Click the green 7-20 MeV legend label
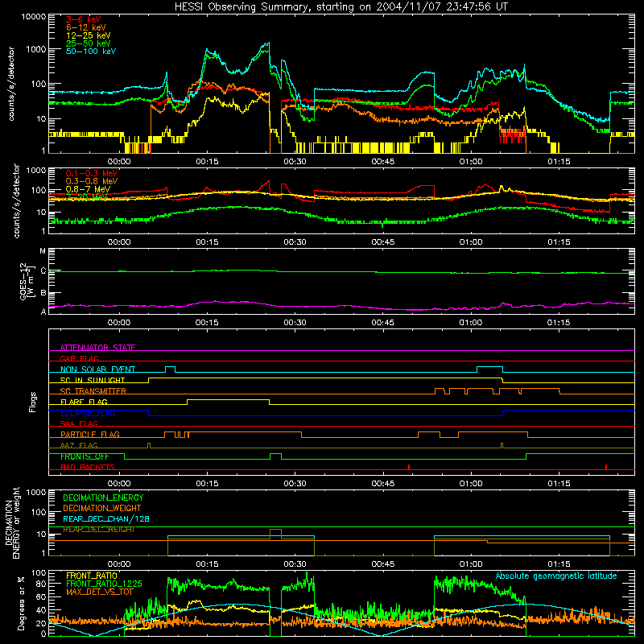The width and height of the screenshot is (644, 644). tap(87, 197)
